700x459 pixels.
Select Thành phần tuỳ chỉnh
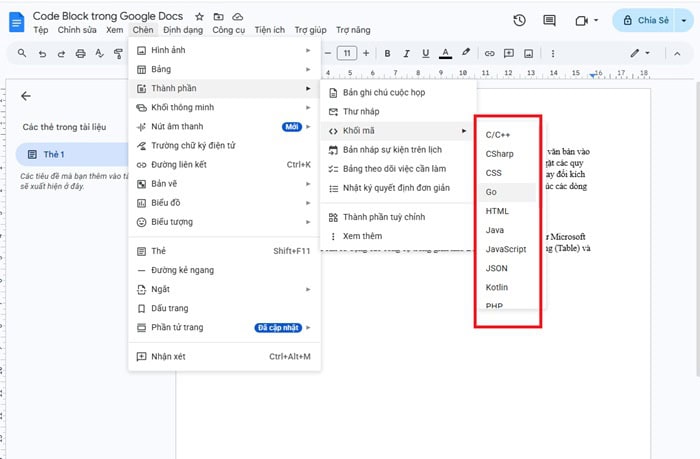tap(398, 217)
